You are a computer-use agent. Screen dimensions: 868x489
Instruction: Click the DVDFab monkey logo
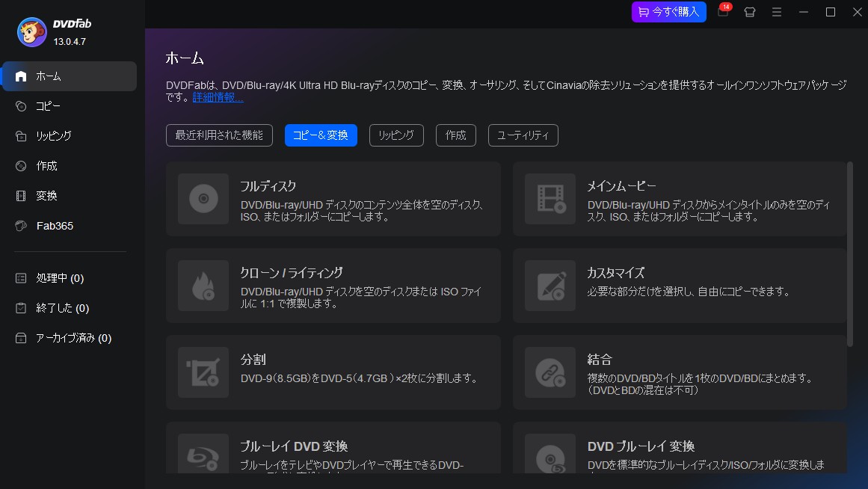pos(31,32)
